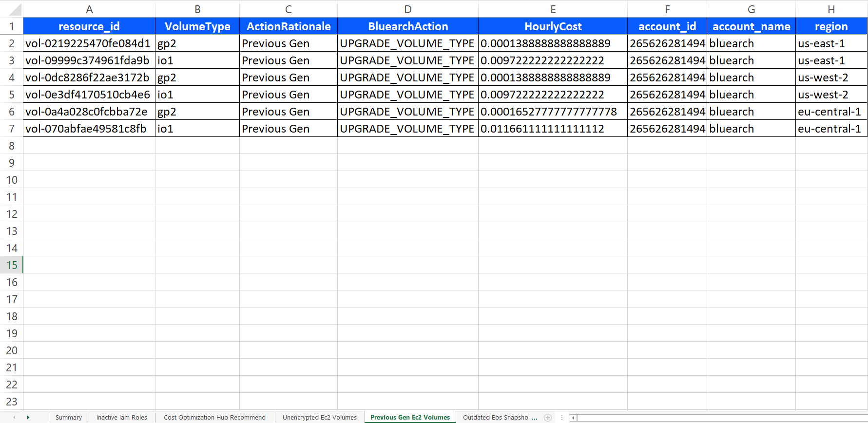The image size is (868, 423).
Task: Select row 15 header
Action: [x=12, y=265]
